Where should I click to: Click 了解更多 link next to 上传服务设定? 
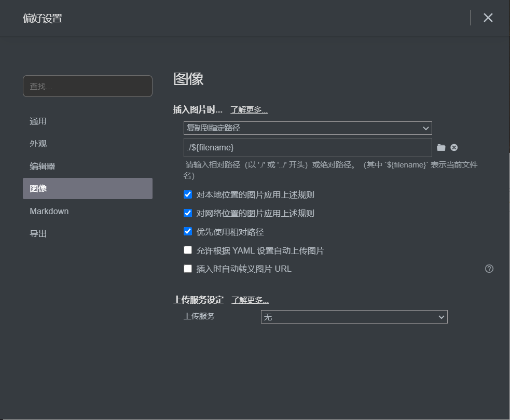pyautogui.click(x=250, y=300)
